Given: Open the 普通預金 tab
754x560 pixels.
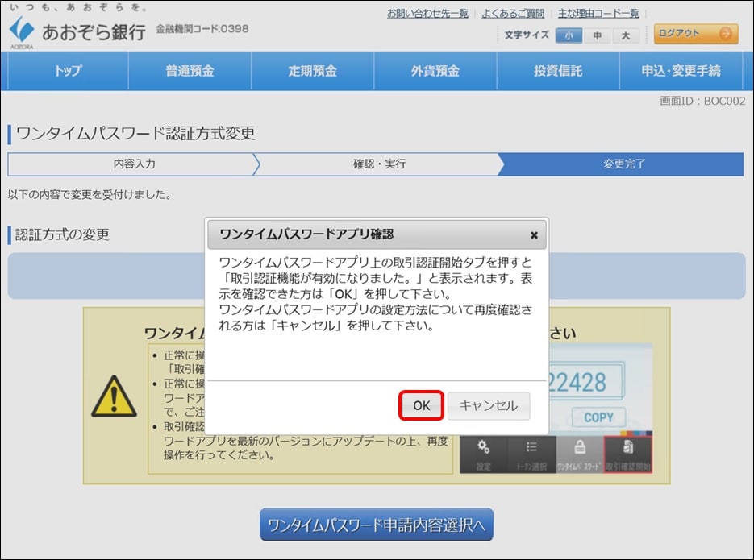Looking at the screenshot, I should (191, 71).
